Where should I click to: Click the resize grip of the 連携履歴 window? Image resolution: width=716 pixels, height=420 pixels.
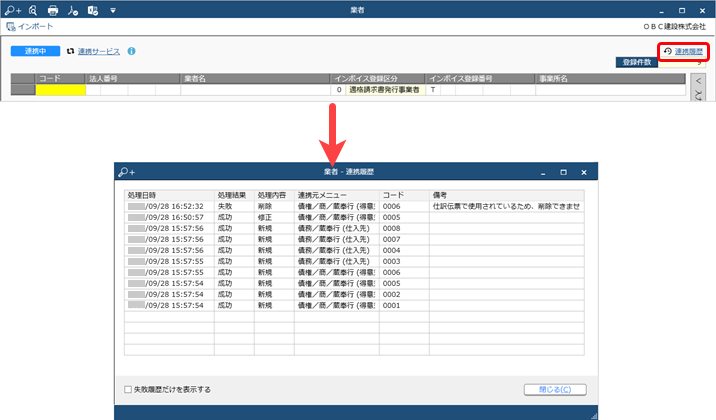coord(594,416)
